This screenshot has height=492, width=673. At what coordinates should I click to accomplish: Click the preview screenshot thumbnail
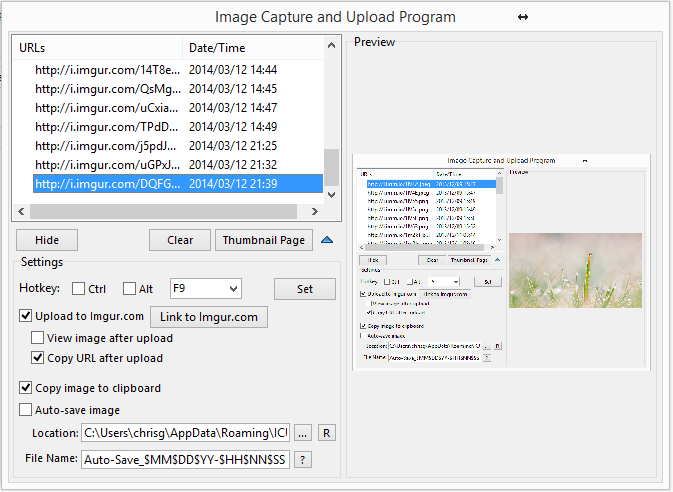tap(501, 262)
